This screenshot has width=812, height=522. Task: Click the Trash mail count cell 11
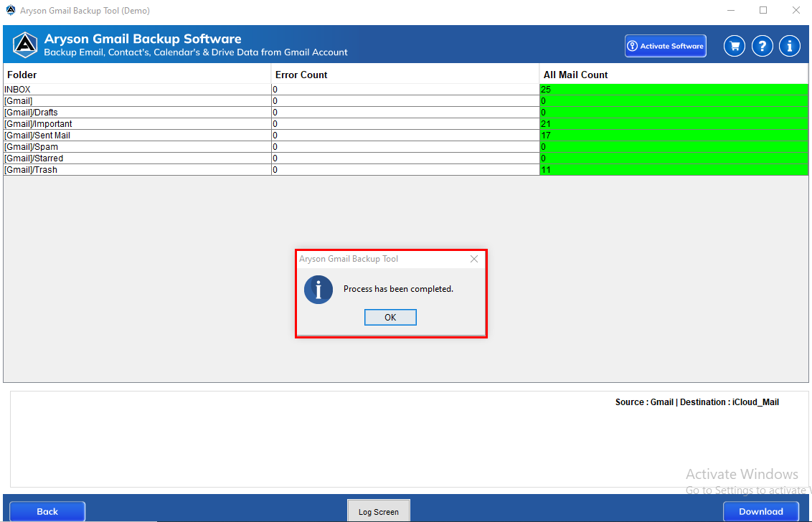click(x=674, y=169)
